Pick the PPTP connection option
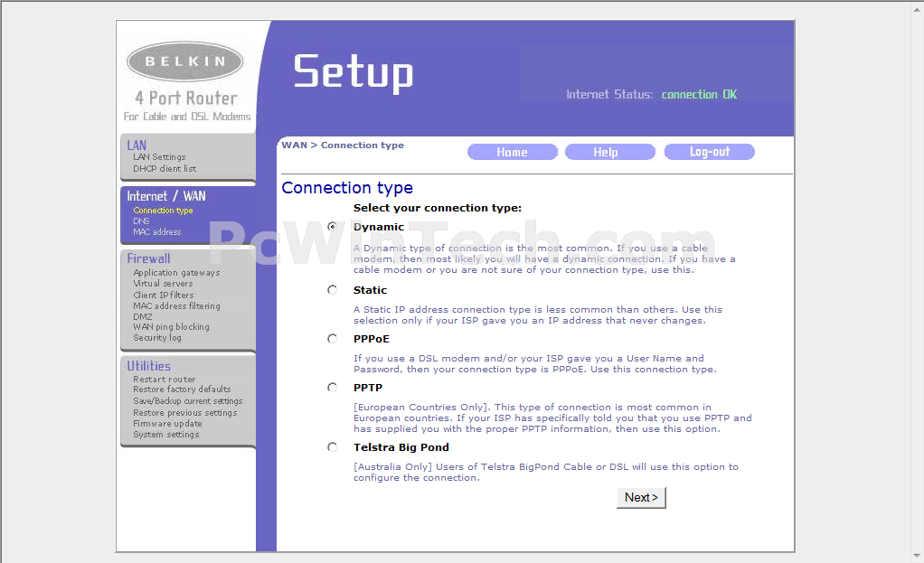 click(333, 388)
